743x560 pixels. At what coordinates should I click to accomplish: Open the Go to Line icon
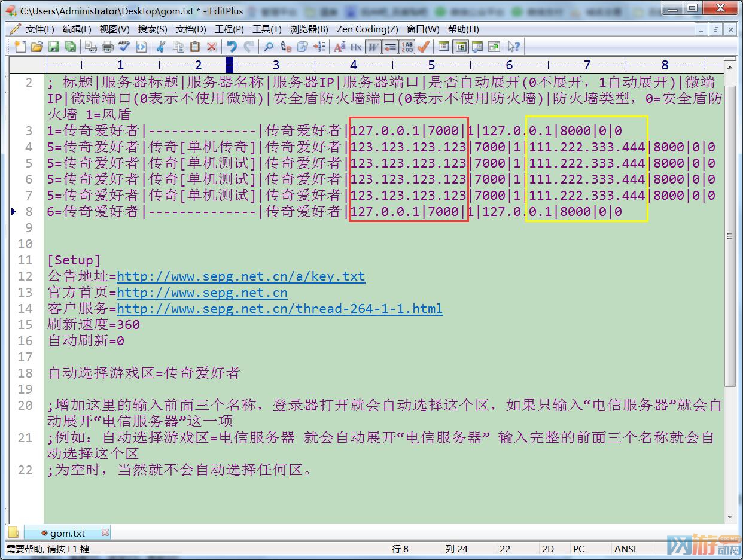click(x=320, y=47)
